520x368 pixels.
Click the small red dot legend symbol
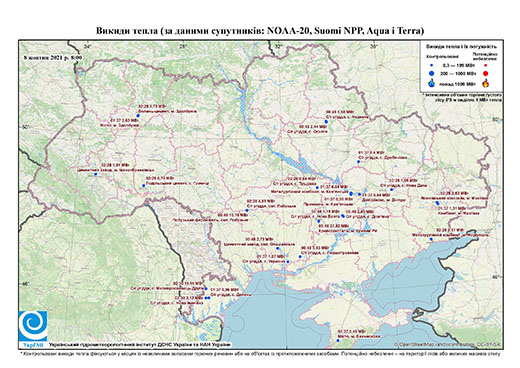point(485,65)
